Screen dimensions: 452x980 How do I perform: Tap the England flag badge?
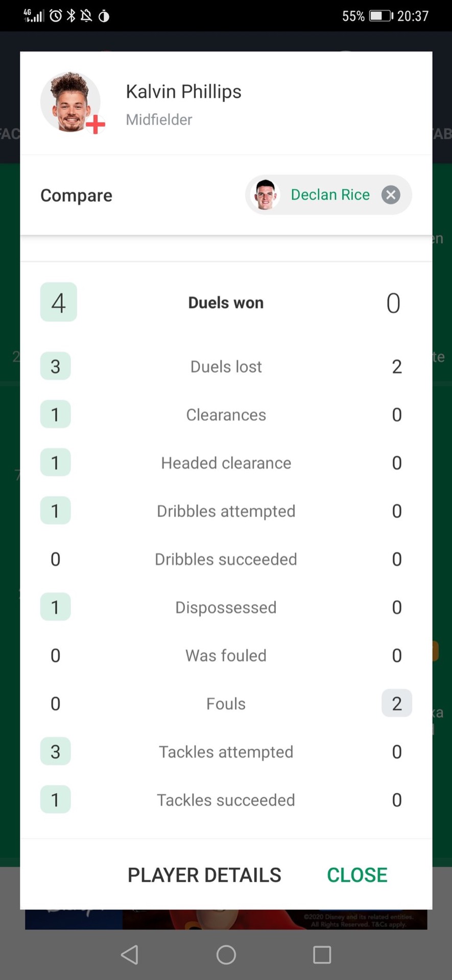(x=96, y=124)
